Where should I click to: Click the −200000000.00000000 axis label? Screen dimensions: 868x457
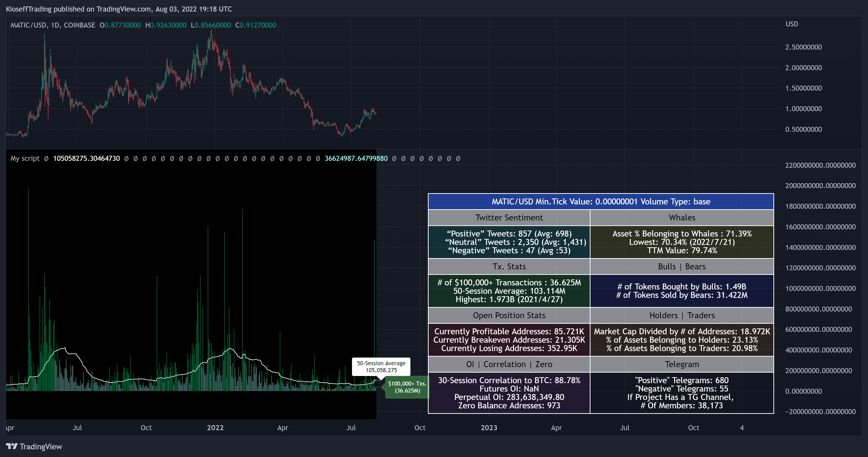coord(820,411)
